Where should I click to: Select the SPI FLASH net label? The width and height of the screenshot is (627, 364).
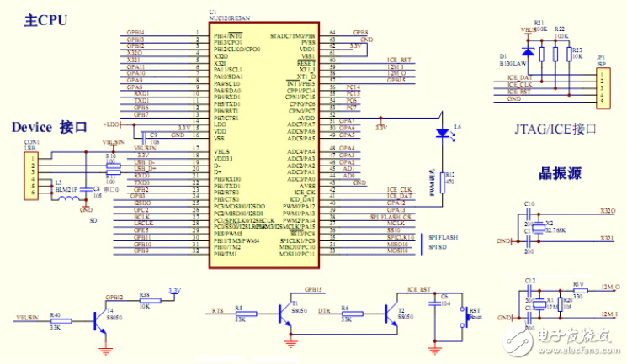[x=445, y=236]
